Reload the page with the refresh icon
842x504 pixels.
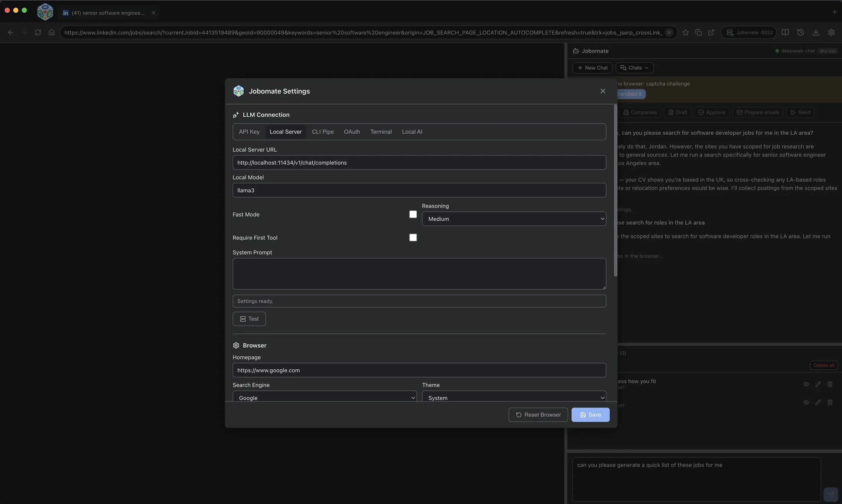point(38,33)
